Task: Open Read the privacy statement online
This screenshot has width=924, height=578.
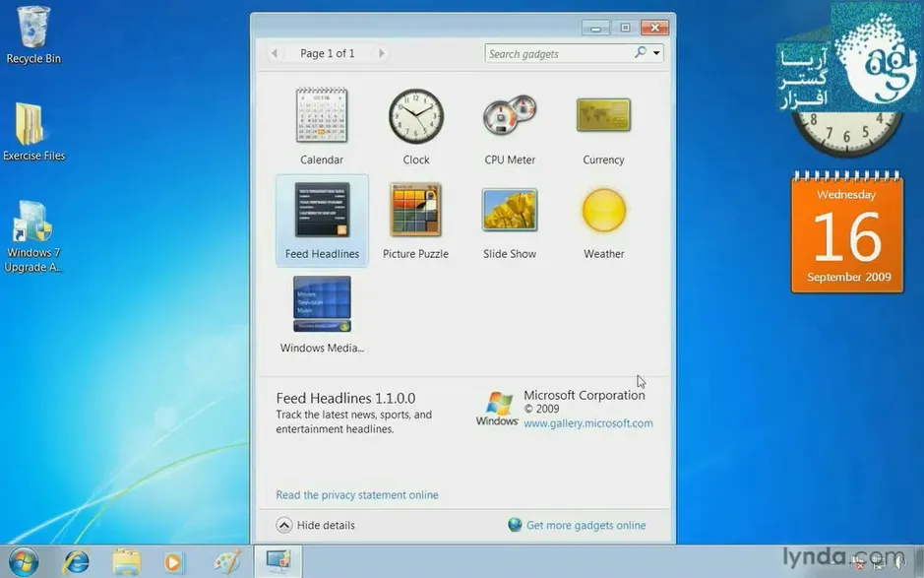Action: (x=357, y=495)
